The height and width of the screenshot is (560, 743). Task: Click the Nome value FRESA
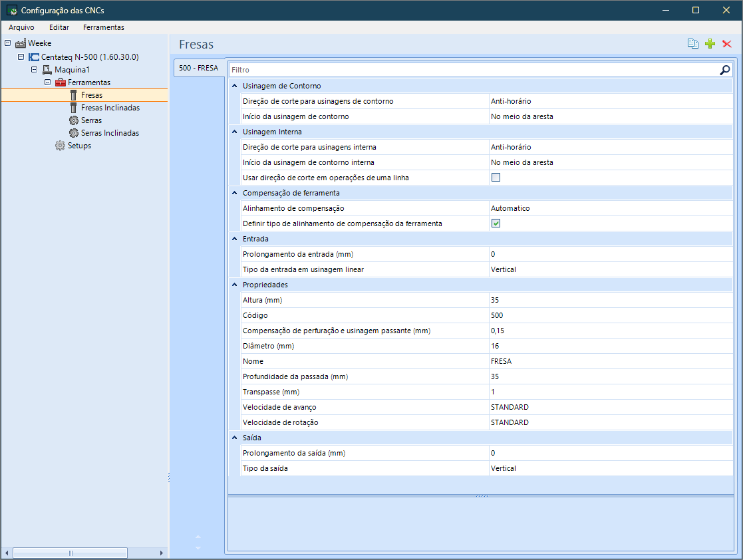(611, 362)
